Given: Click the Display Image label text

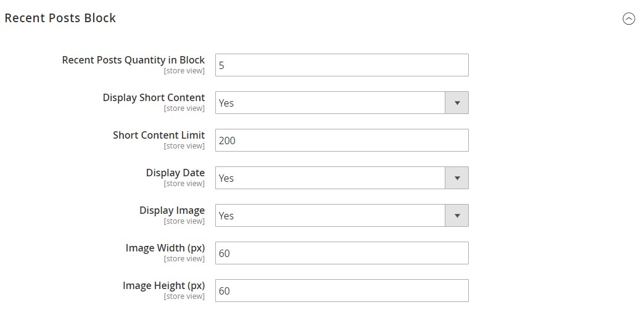Looking at the screenshot, I should (172, 210).
